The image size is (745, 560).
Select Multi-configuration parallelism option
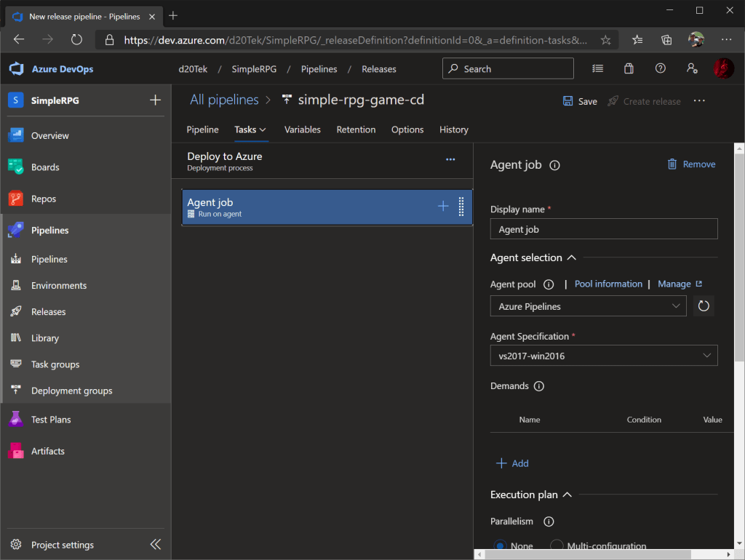tap(557, 545)
